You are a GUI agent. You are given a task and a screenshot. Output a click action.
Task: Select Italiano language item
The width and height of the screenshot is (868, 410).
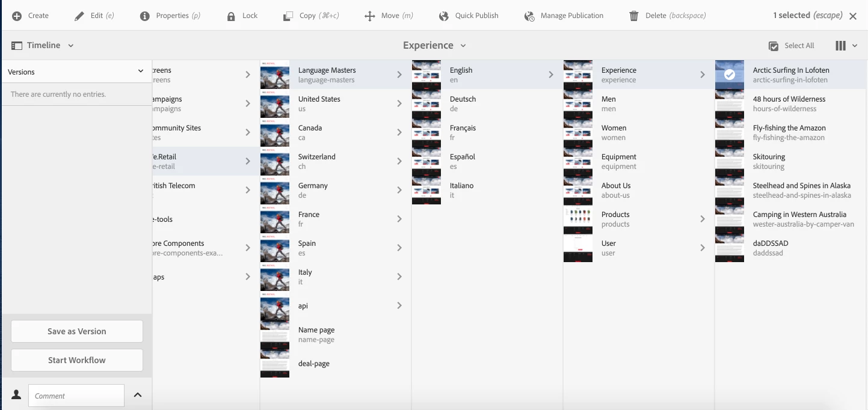[x=487, y=190]
